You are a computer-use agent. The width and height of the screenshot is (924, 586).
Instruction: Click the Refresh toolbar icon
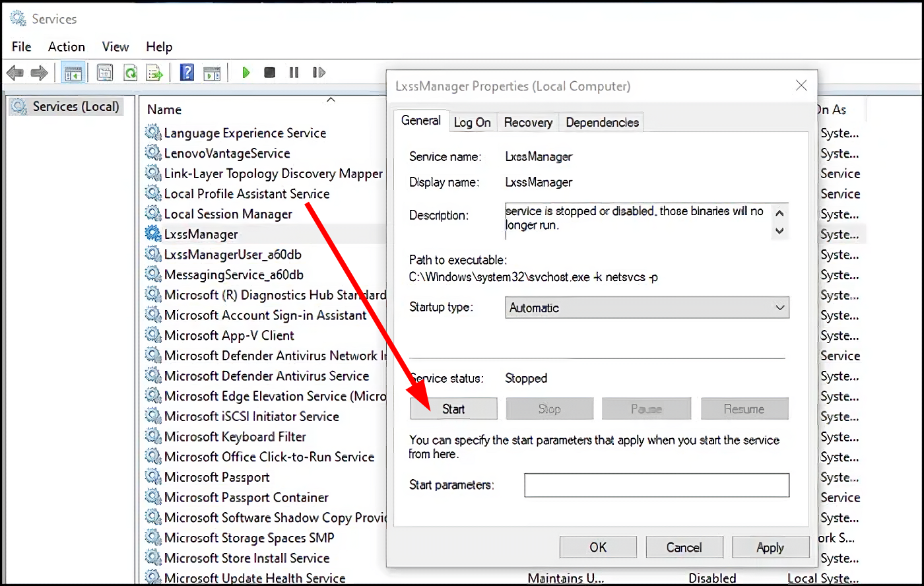coord(131,73)
